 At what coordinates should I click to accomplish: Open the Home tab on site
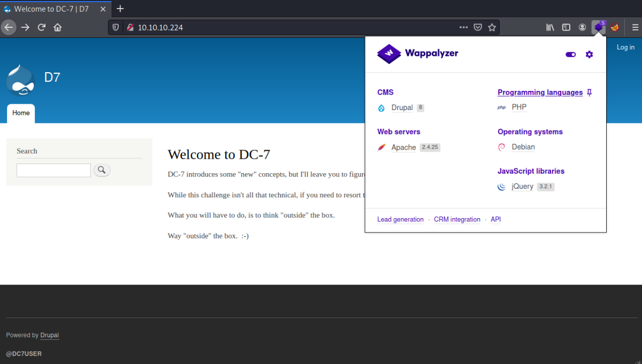click(21, 113)
